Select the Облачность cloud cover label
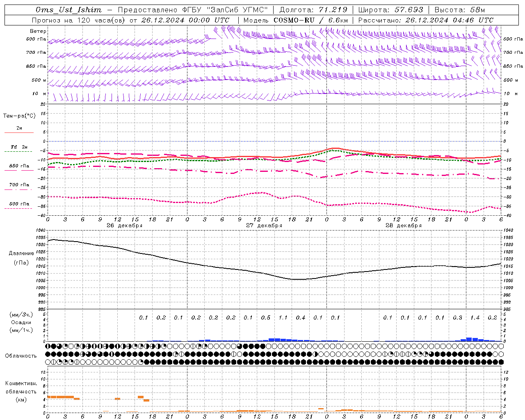 click(x=21, y=356)
